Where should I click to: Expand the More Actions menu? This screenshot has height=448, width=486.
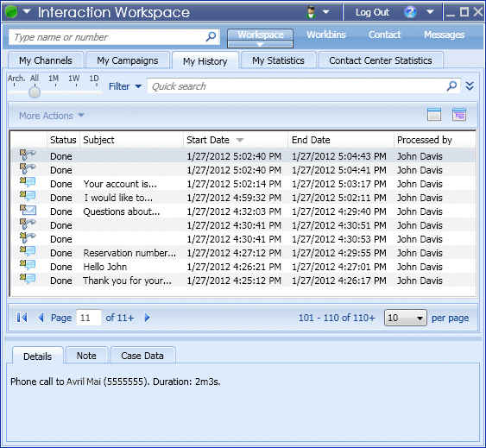tap(52, 116)
